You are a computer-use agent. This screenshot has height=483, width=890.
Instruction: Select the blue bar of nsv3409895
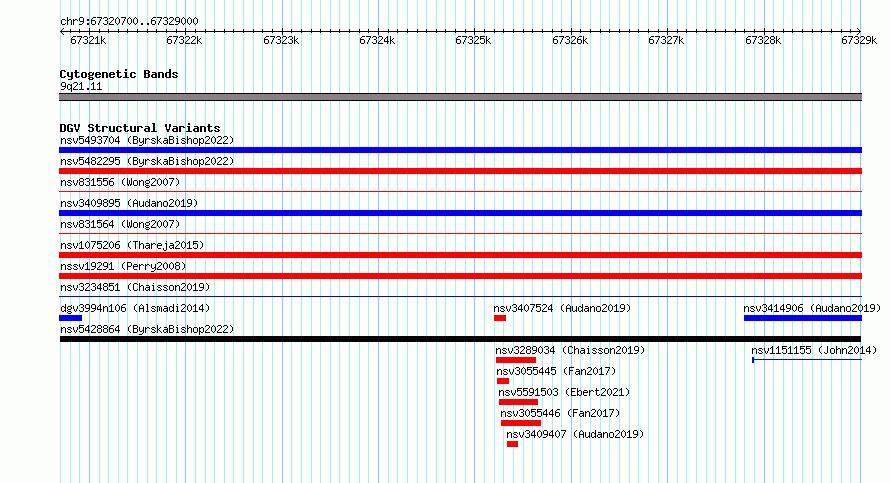pyautogui.click(x=460, y=213)
